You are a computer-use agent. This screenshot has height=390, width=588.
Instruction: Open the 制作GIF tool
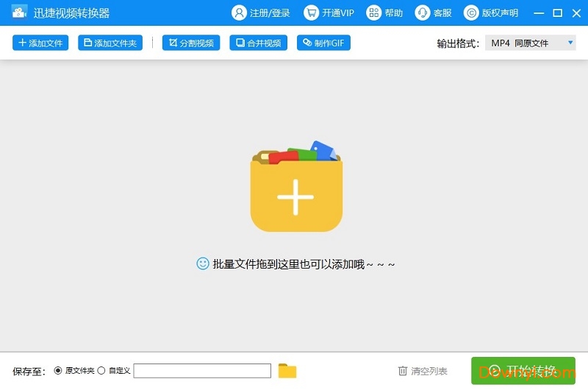(324, 43)
